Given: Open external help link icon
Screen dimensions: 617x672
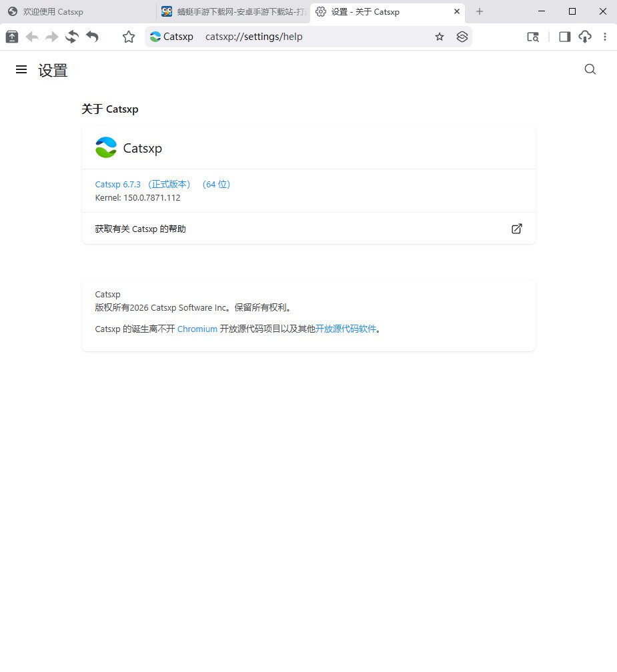Looking at the screenshot, I should coord(517,229).
